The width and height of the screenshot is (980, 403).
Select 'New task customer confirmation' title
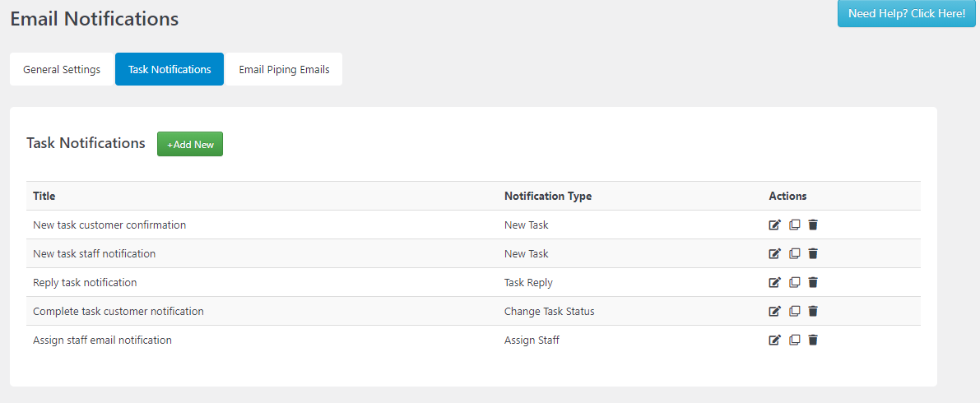(x=109, y=225)
